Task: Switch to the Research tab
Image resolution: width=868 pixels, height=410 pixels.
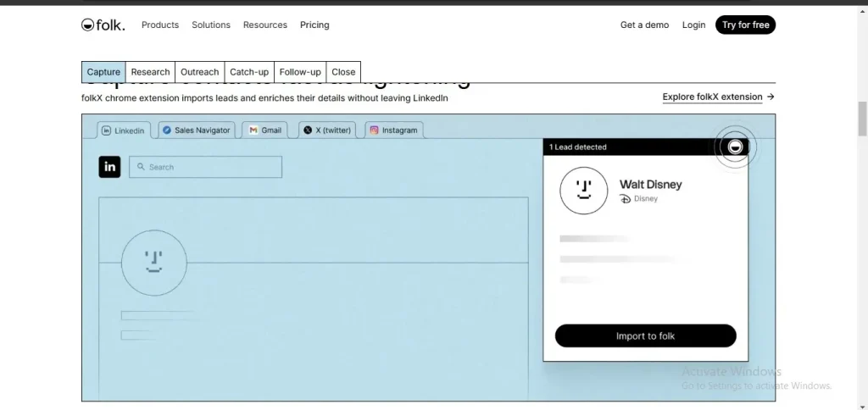Action: [x=151, y=72]
